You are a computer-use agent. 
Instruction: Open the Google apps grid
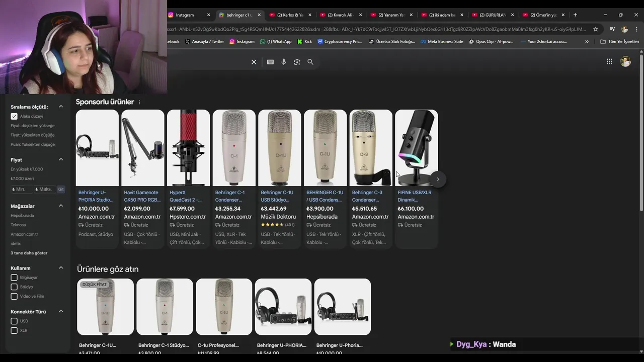(x=609, y=61)
